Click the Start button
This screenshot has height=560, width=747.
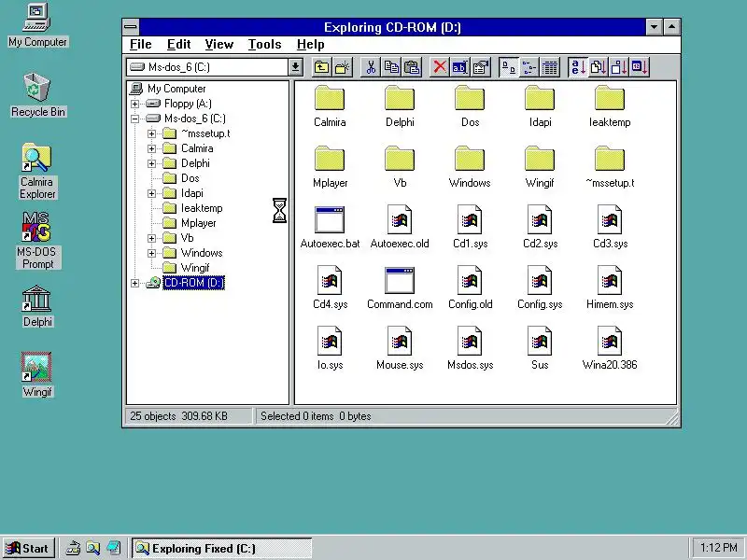coord(28,549)
